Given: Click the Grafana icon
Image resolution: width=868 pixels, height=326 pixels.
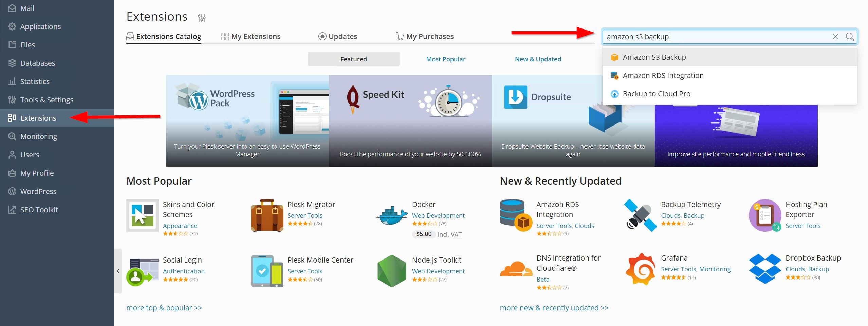Looking at the screenshot, I should 641,269.
